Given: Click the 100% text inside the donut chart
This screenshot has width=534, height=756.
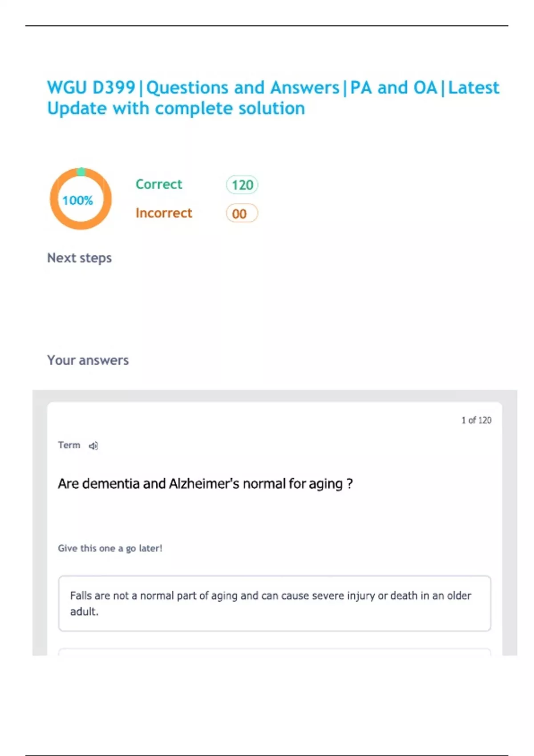Looking at the screenshot, I should (x=77, y=201).
